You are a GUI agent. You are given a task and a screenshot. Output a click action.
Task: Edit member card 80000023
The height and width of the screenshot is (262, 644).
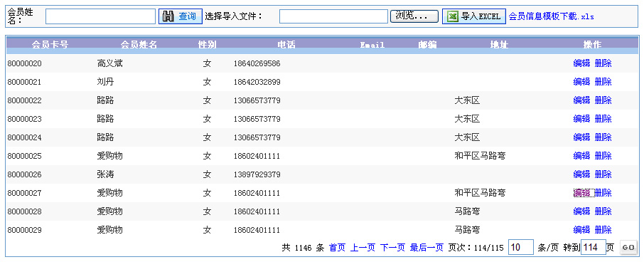[581, 119]
